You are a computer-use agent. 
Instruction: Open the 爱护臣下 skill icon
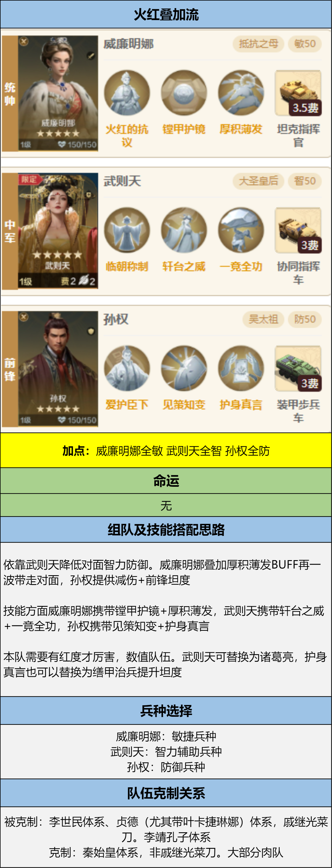tap(127, 368)
